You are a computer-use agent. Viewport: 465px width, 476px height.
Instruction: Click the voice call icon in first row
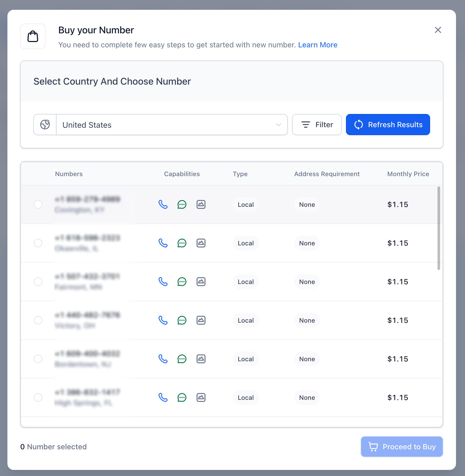(163, 204)
